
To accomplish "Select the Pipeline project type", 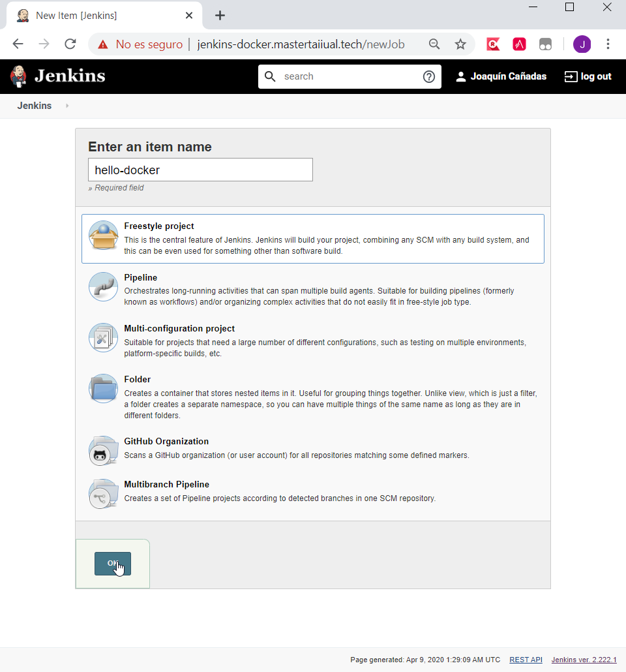I will [141, 277].
